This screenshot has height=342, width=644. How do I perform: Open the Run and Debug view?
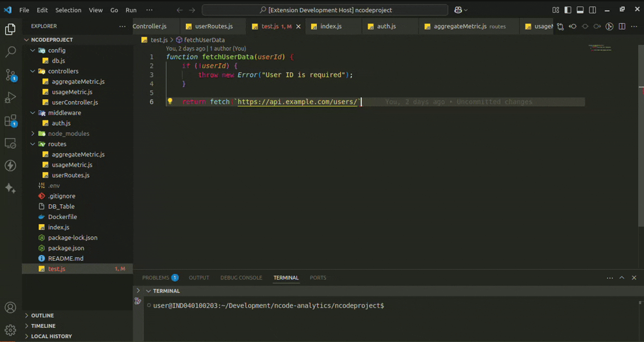tap(10, 97)
